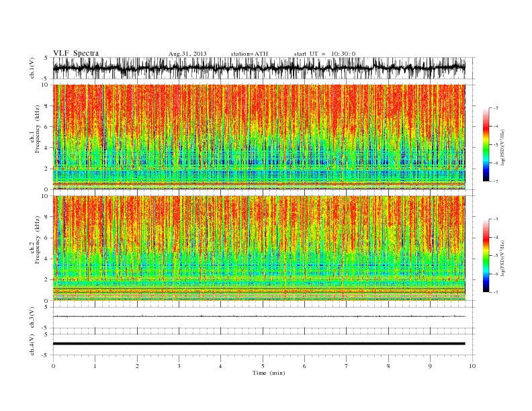Click the ch.2 spectrogram color bar
Image resolution: width=532 pixels, height=411 pixels.
pyautogui.click(x=486, y=255)
